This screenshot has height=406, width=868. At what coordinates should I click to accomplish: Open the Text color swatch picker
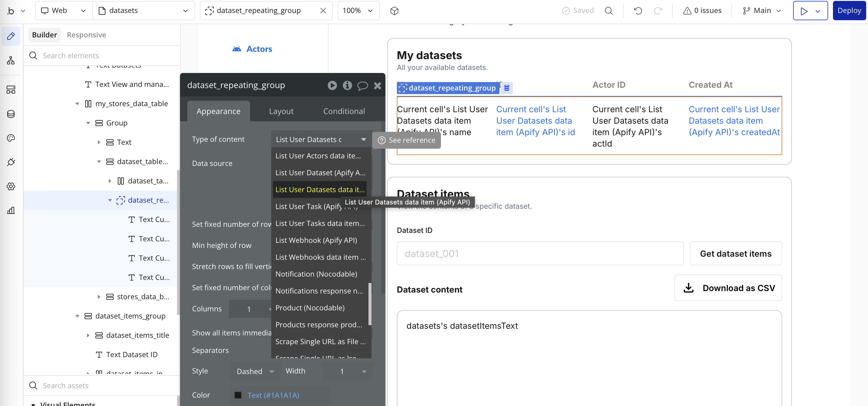point(238,395)
